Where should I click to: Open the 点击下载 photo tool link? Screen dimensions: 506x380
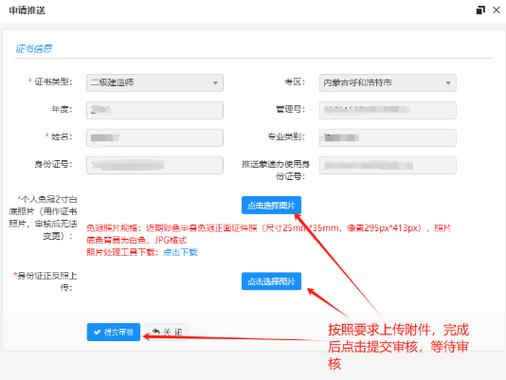180,252
